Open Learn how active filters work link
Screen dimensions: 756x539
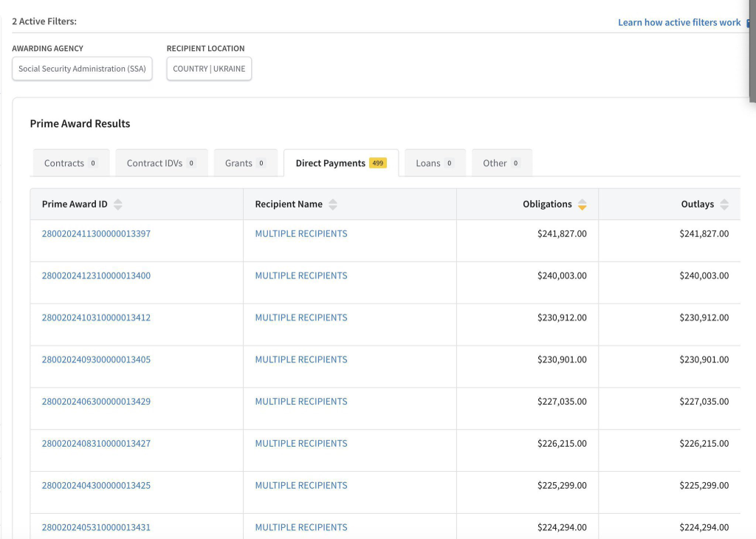679,22
